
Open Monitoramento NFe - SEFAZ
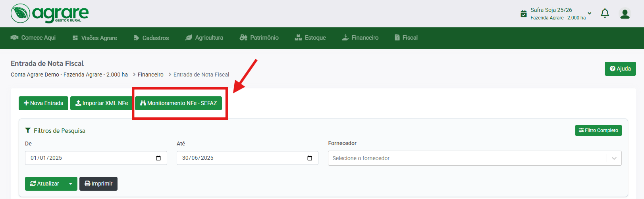[x=178, y=103]
